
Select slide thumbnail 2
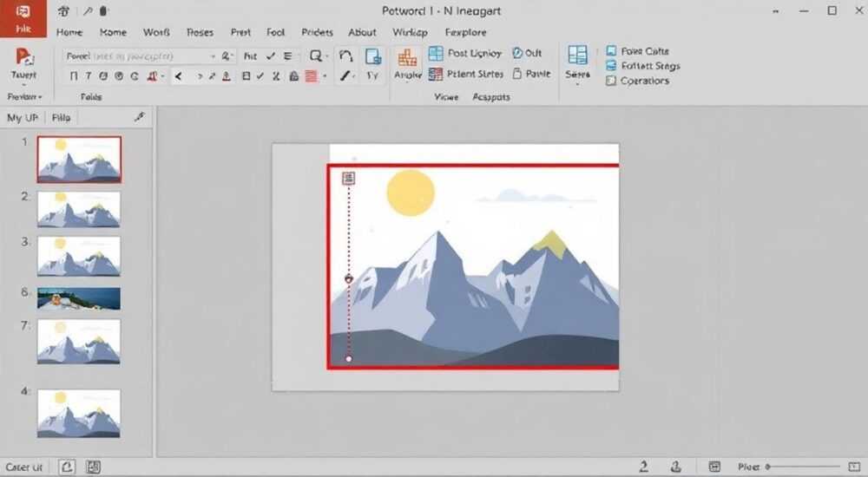tap(79, 209)
